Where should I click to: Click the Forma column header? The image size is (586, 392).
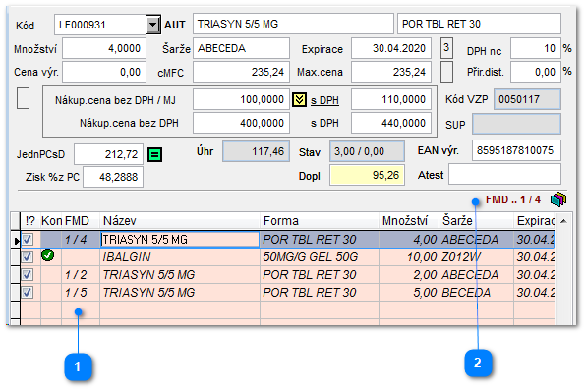pos(320,221)
